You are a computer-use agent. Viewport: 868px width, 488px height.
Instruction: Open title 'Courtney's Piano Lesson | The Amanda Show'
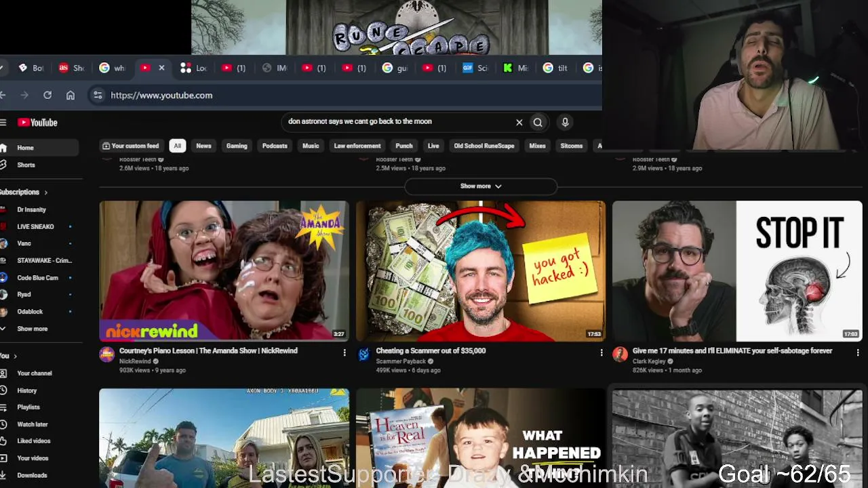tap(208, 351)
